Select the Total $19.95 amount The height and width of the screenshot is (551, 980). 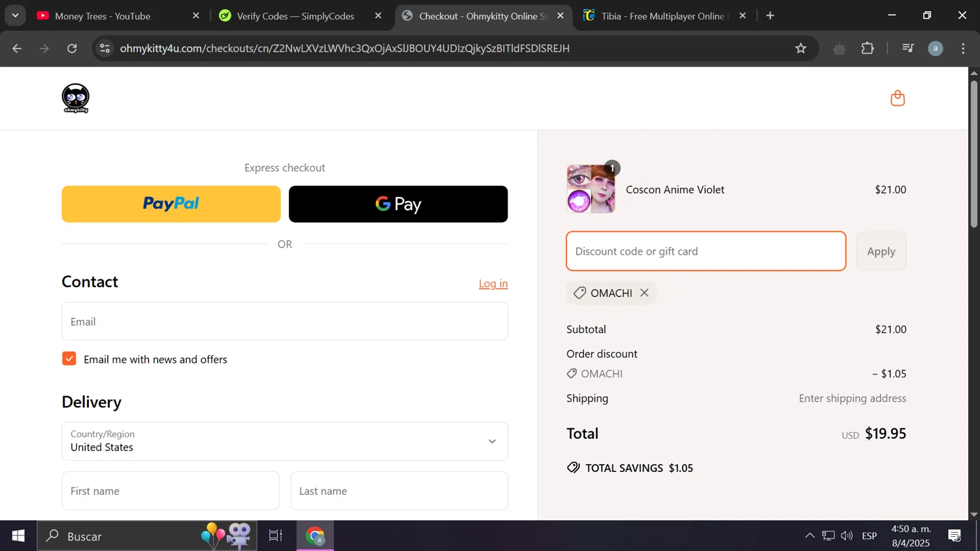(885, 433)
